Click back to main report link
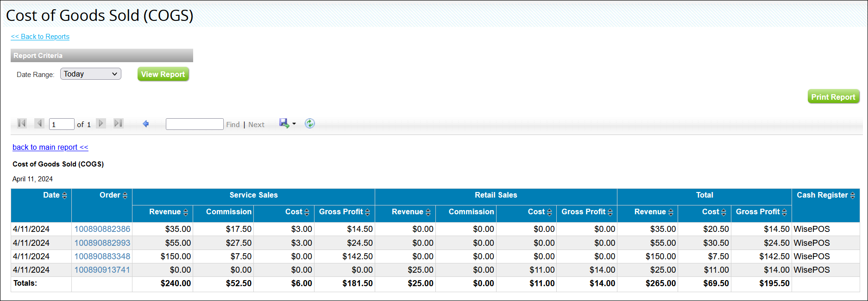 point(50,147)
